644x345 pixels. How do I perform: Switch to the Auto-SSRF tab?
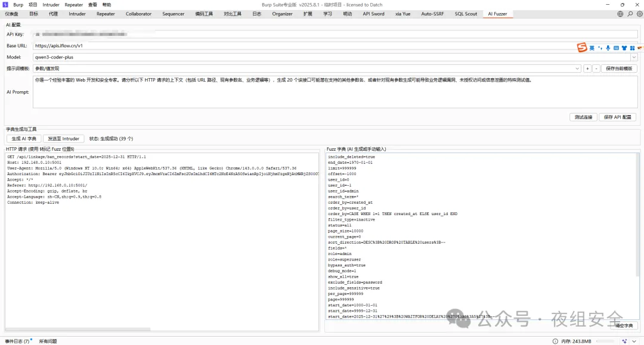pos(432,14)
